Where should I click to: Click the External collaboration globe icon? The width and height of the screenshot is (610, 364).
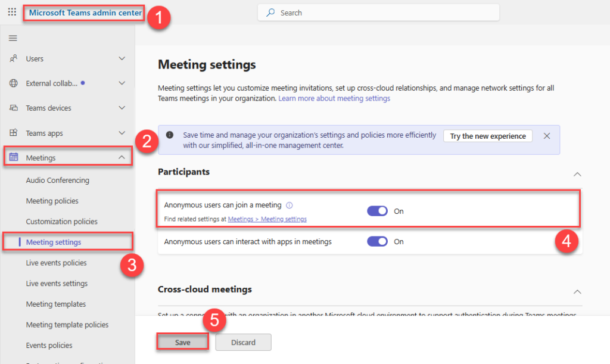(x=13, y=83)
